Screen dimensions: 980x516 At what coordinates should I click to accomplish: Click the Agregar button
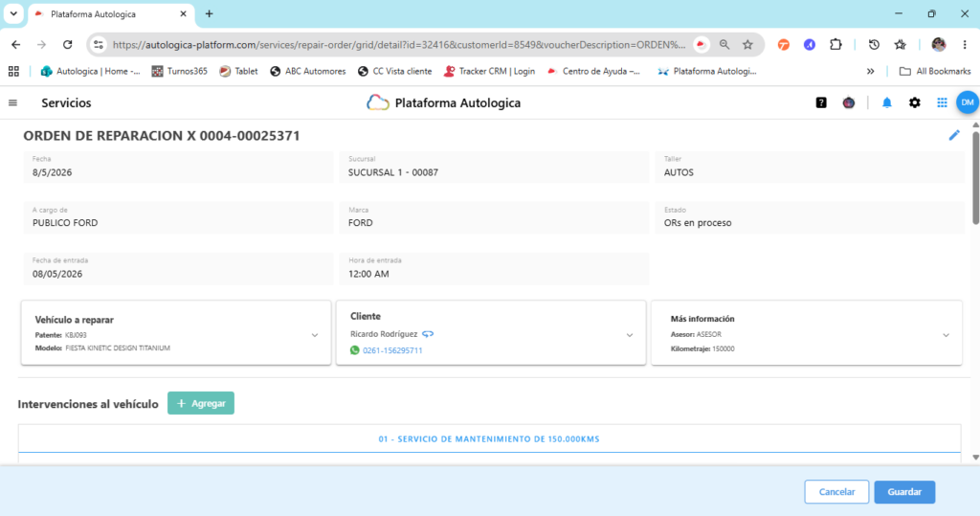coord(201,403)
